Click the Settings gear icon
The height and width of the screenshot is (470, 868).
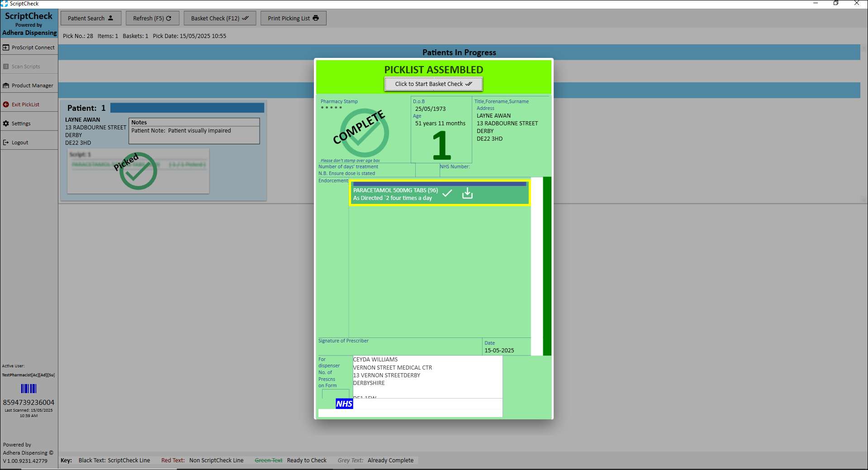[x=6, y=123]
